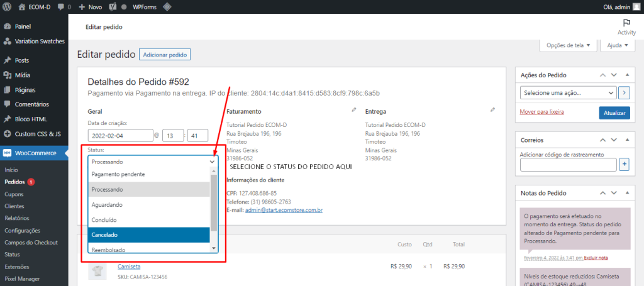
Task: Go to WooCommerce Início
Action: tap(11, 170)
